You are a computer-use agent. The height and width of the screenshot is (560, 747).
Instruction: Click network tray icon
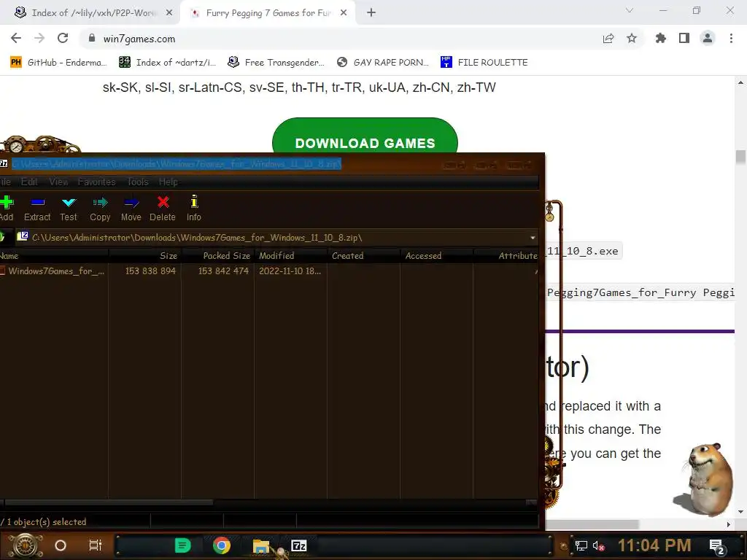[581, 545]
